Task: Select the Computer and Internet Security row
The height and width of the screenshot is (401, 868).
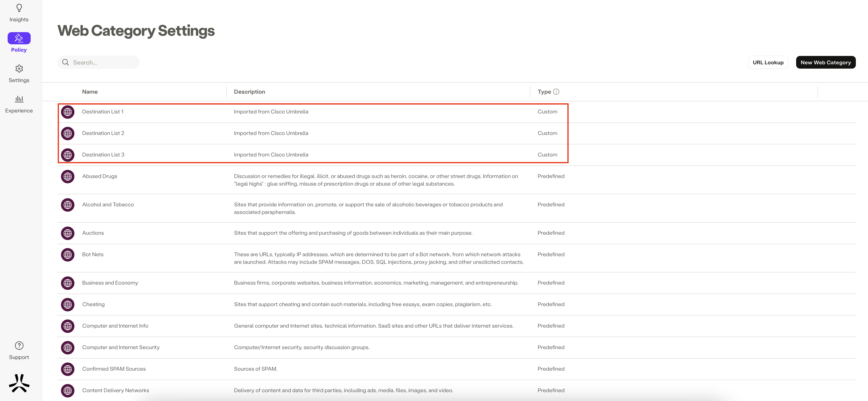Action: pyautogui.click(x=121, y=347)
